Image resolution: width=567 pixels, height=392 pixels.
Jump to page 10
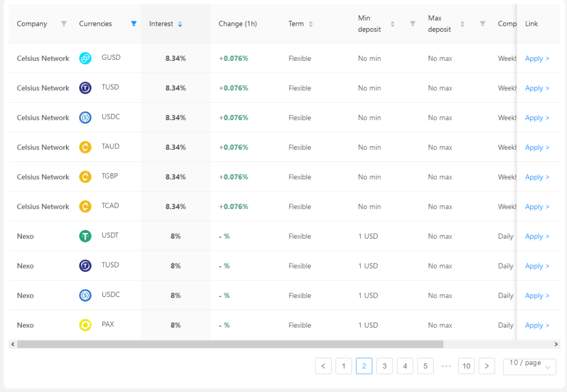coord(466,366)
